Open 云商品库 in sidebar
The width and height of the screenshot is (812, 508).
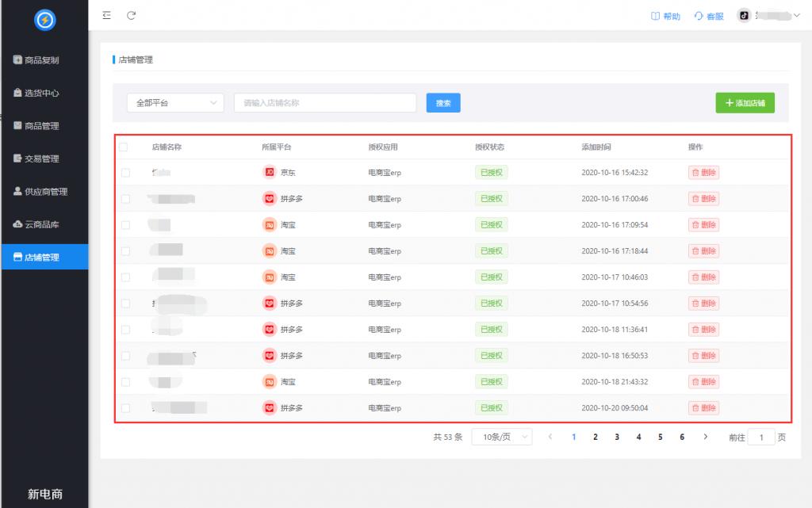pos(36,224)
